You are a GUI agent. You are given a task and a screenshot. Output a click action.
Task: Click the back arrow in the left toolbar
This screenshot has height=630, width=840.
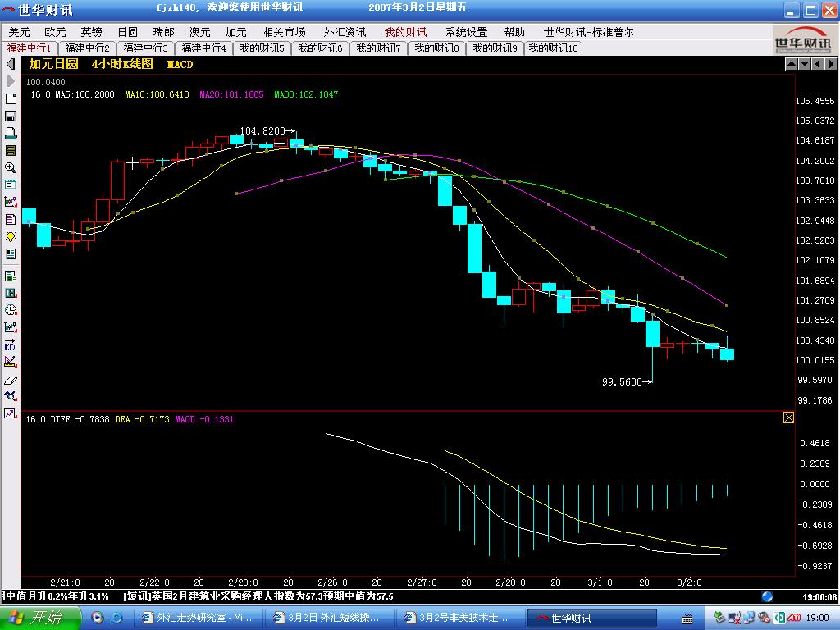pyautogui.click(x=10, y=64)
